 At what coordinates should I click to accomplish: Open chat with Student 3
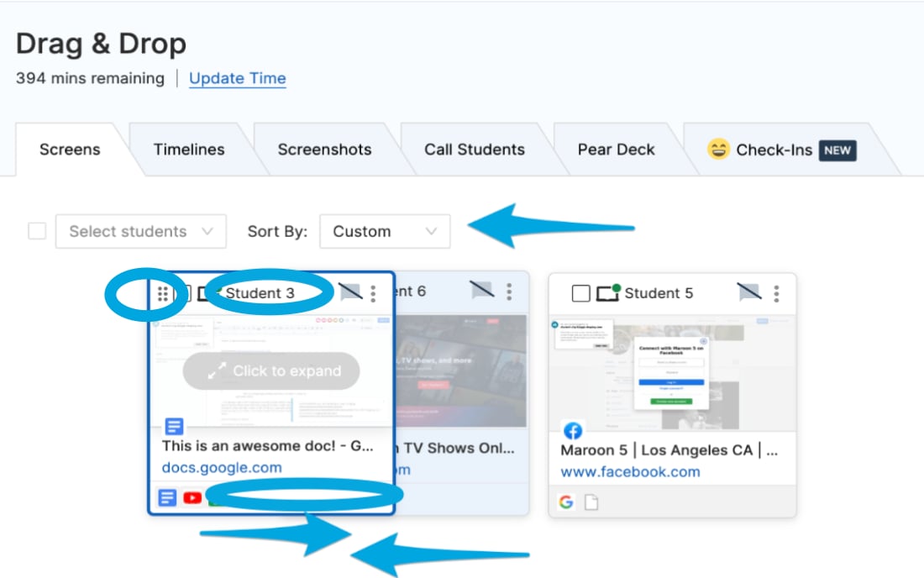(350, 292)
